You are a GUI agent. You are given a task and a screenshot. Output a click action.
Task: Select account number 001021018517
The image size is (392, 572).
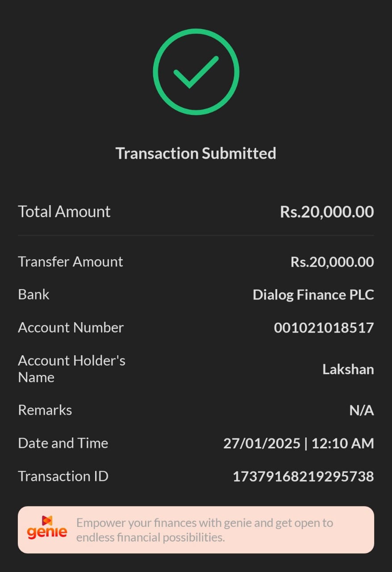[x=324, y=328]
